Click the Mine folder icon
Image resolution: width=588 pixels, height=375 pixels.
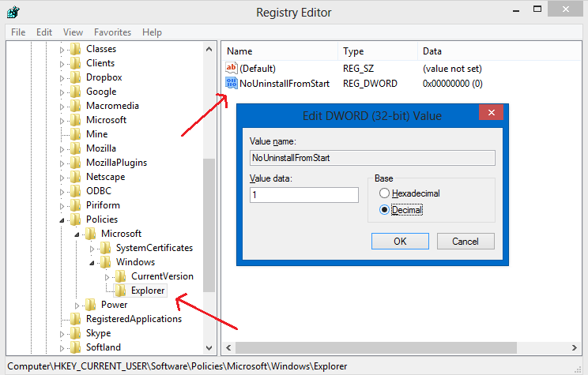click(76, 134)
